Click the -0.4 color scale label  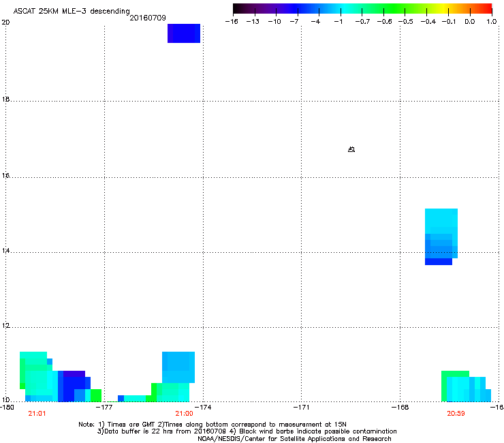(x=428, y=22)
